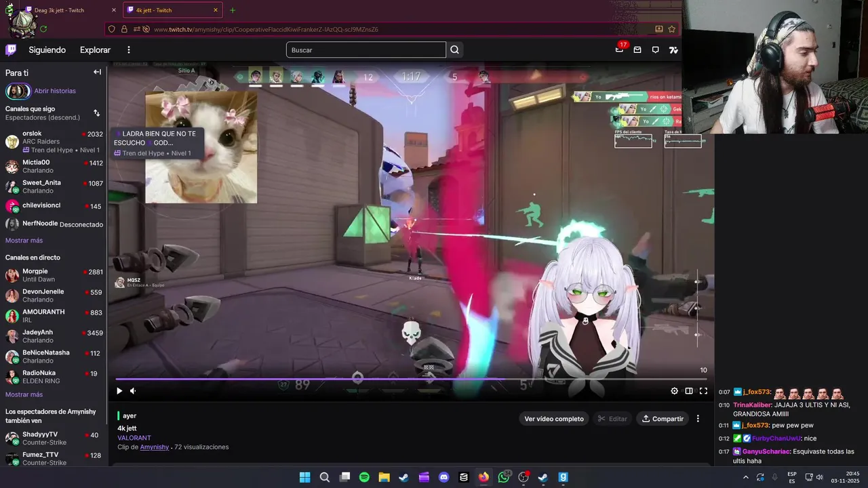Open the Explorar tab
Image resolution: width=868 pixels, height=488 pixels.
tap(95, 49)
